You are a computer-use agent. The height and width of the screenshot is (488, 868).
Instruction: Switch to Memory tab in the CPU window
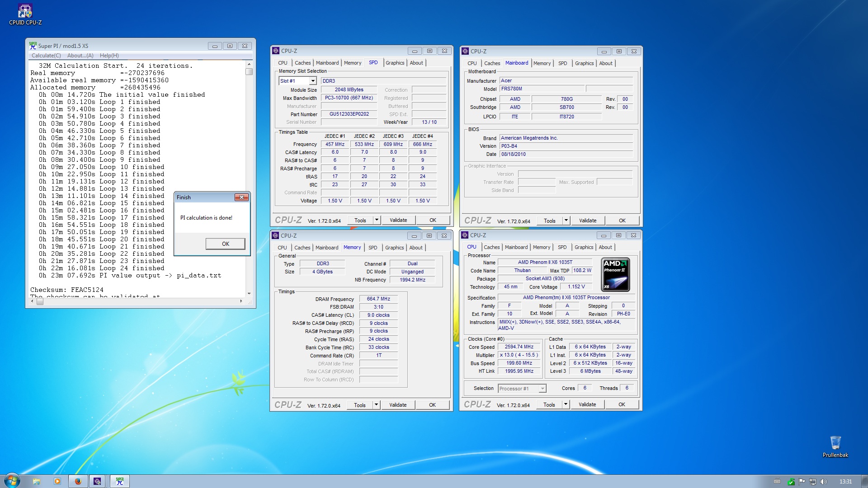[x=542, y=247]
